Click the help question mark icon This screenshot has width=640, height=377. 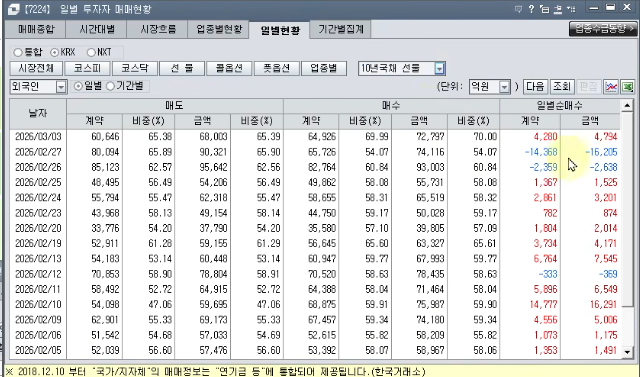531,9
